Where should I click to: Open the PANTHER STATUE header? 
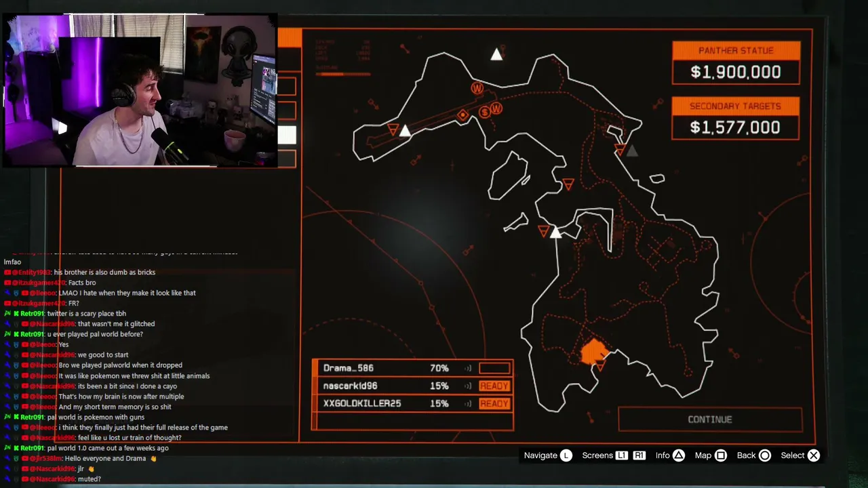736,50
